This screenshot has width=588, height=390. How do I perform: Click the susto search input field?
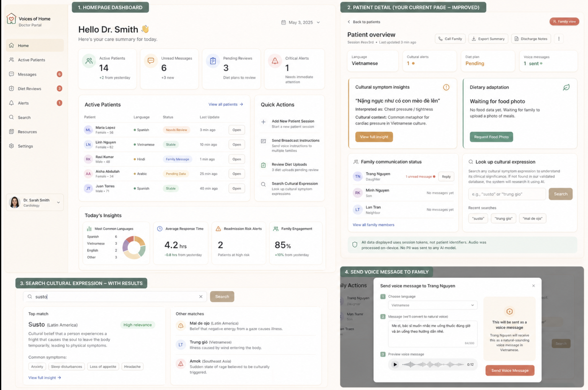(115, 297)
